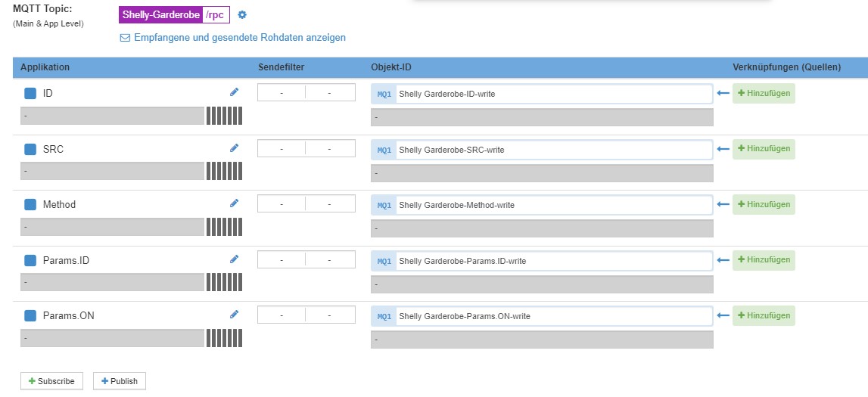Click the bar indicator of Params.ID row
Screen dimensions: 868x397
(x=224, y=282)
